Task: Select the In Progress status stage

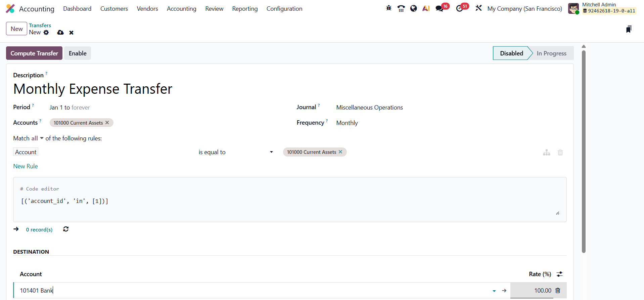Action: tap(552, 53)
